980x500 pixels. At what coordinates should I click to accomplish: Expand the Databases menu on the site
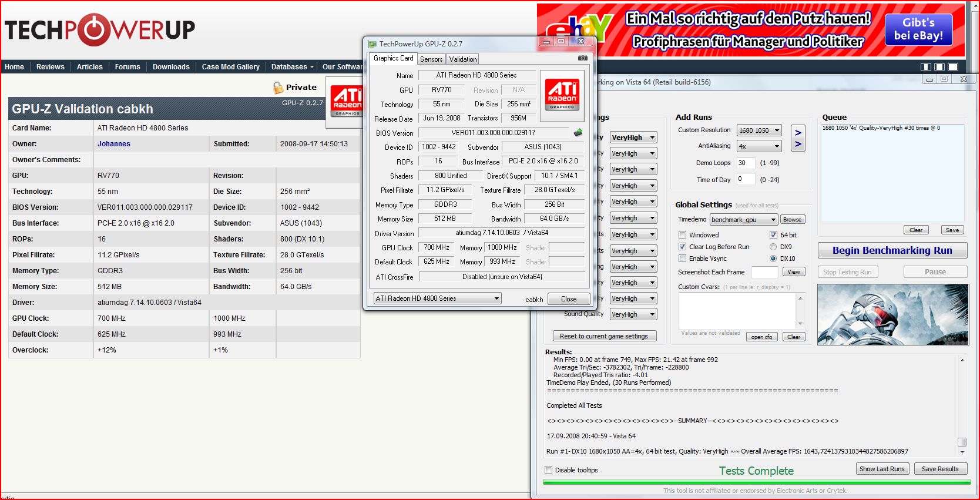tap(293, 67)
